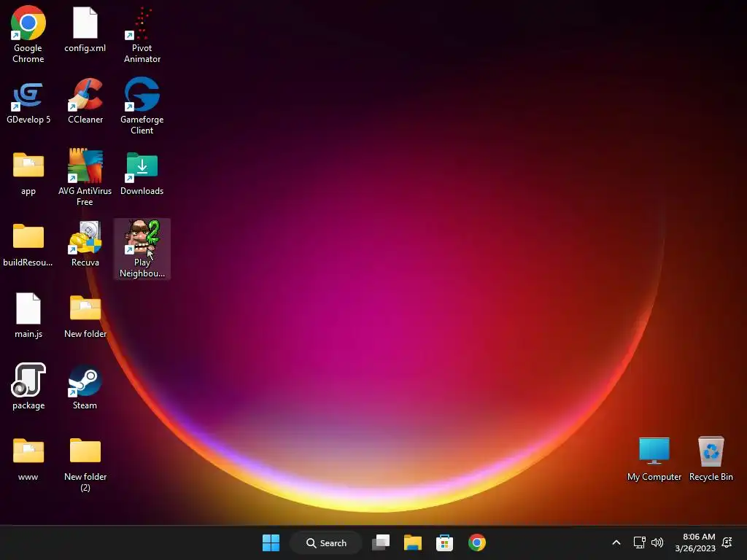Viewport: 747px width, 560px height.
Task: Open the clock and date panel
Action: [695, 542]
